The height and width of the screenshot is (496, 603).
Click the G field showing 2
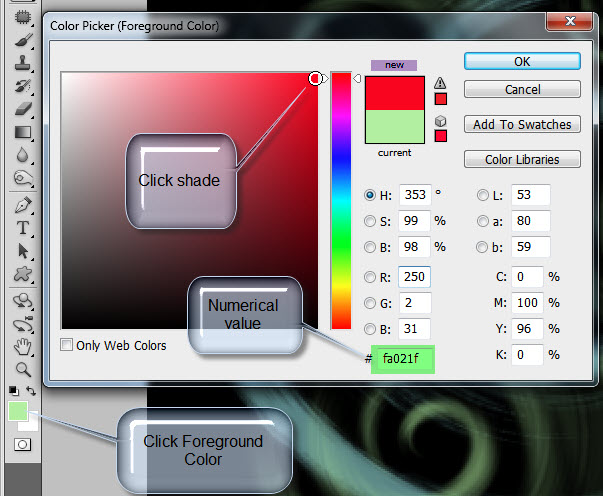[415, 303]
